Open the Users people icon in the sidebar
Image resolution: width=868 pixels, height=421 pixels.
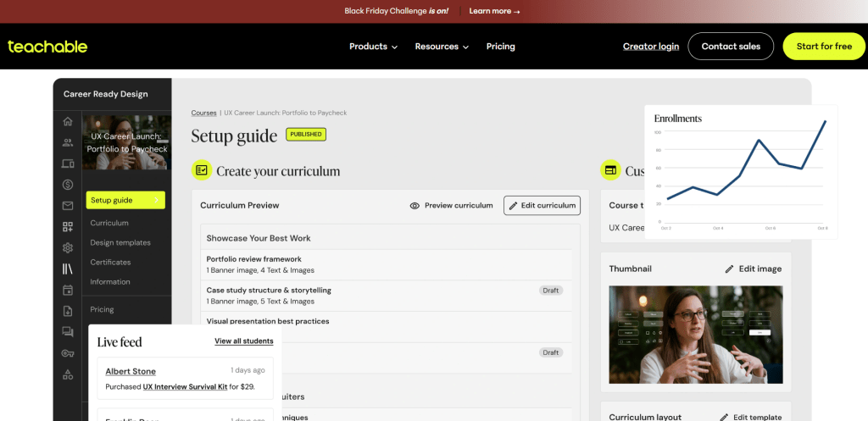click(68, 142)
